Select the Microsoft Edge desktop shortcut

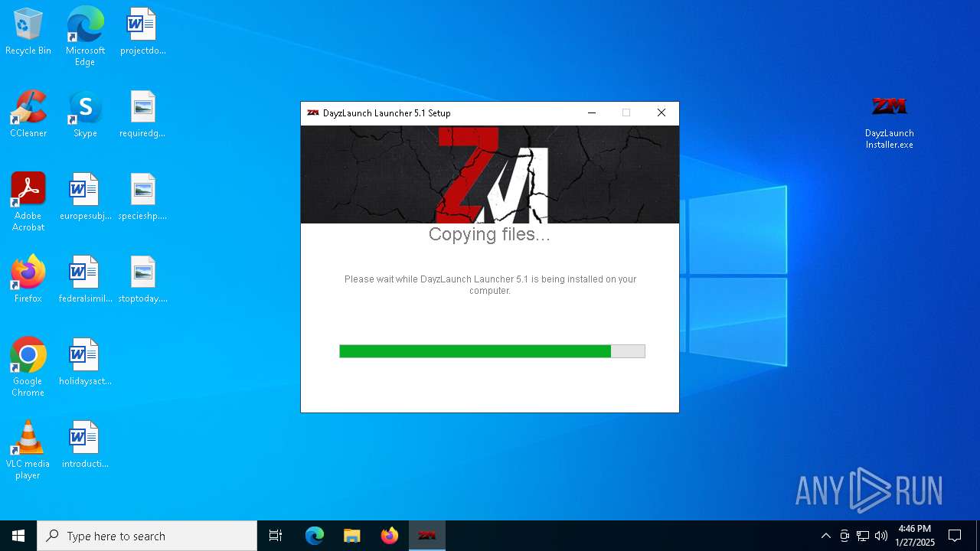(x=85, y=37)
